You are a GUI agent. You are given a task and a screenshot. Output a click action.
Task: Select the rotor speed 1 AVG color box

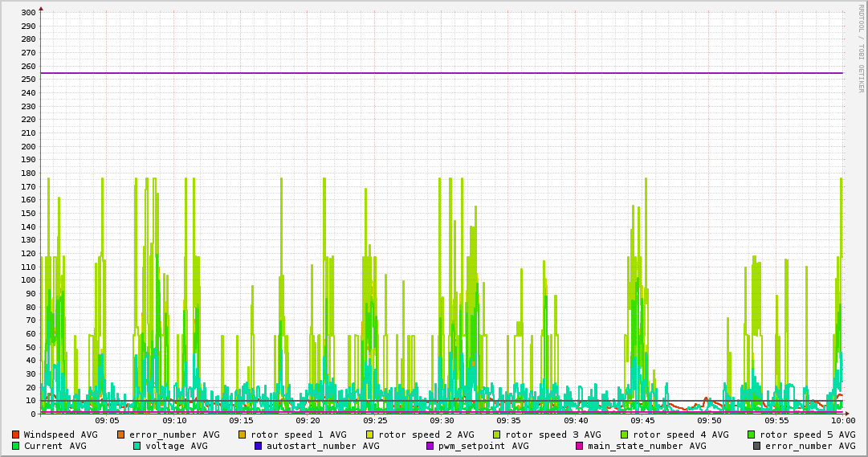click(x=242, y=435)
